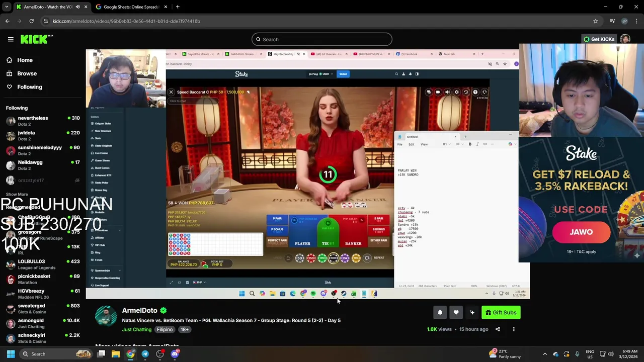
Task: Go forward in browser history
Action: 19,21
